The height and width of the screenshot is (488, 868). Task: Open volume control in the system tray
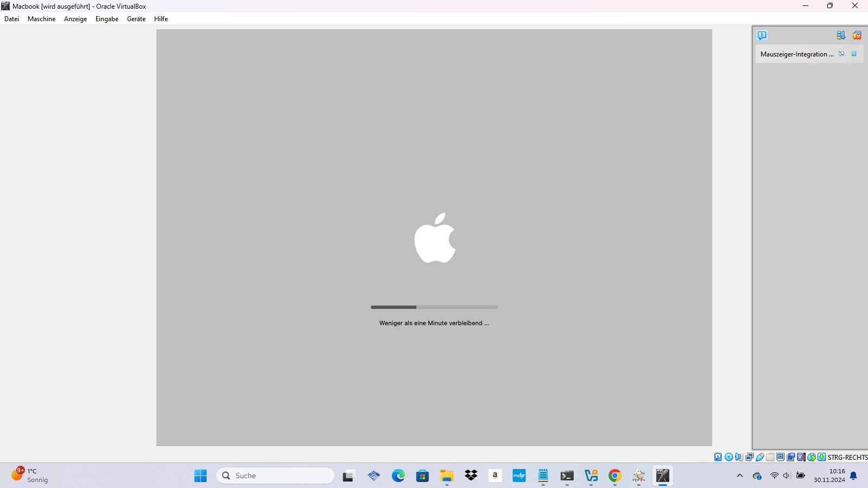click(787, 476)
